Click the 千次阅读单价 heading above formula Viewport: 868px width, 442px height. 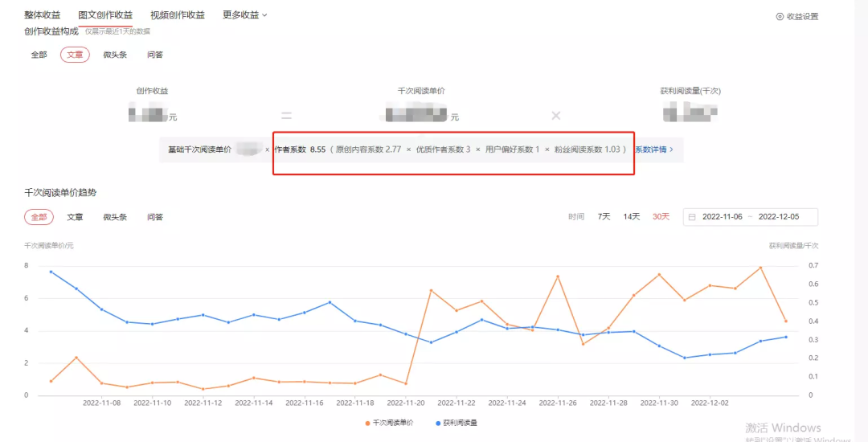click(421, 91)
